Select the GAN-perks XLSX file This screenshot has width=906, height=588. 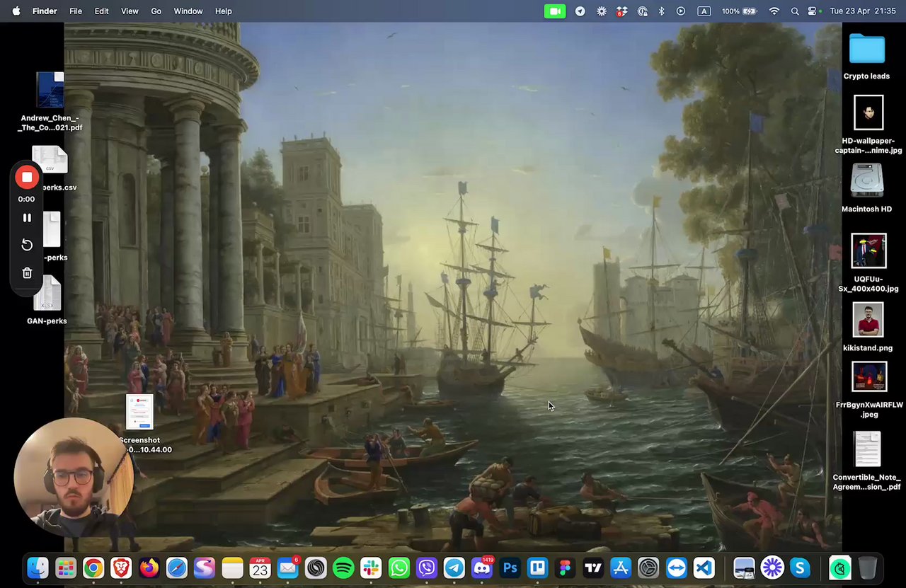(47, 294)
